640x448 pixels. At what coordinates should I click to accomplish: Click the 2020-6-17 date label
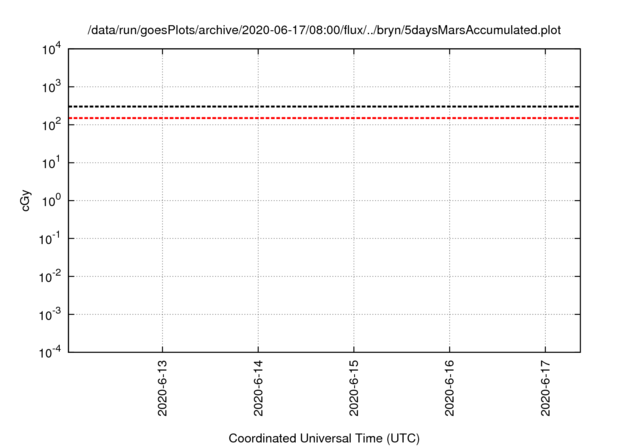coord(546,388)
